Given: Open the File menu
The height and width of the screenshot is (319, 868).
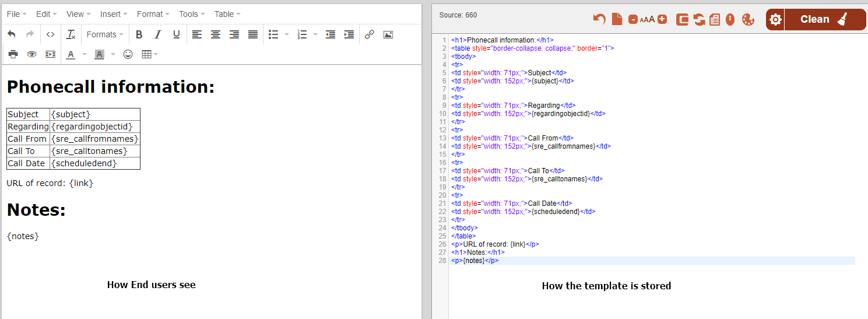Looking at the screenshot, I should tap(16, 14).
